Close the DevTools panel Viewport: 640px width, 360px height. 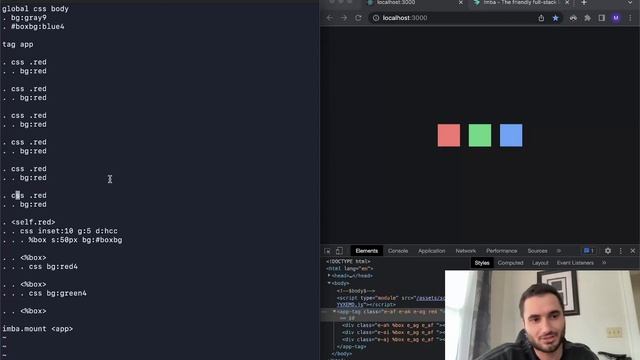[x=633, y=251]
